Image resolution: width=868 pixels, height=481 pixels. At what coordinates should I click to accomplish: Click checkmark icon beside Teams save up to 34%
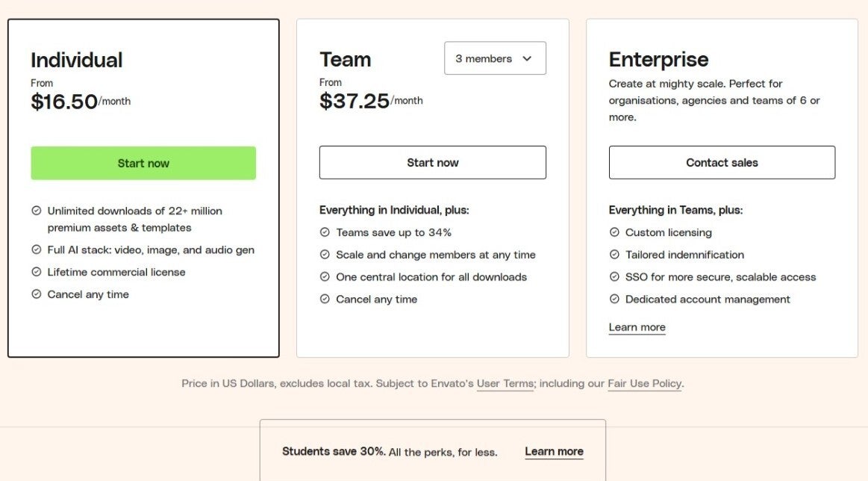(x=325, y=232)
